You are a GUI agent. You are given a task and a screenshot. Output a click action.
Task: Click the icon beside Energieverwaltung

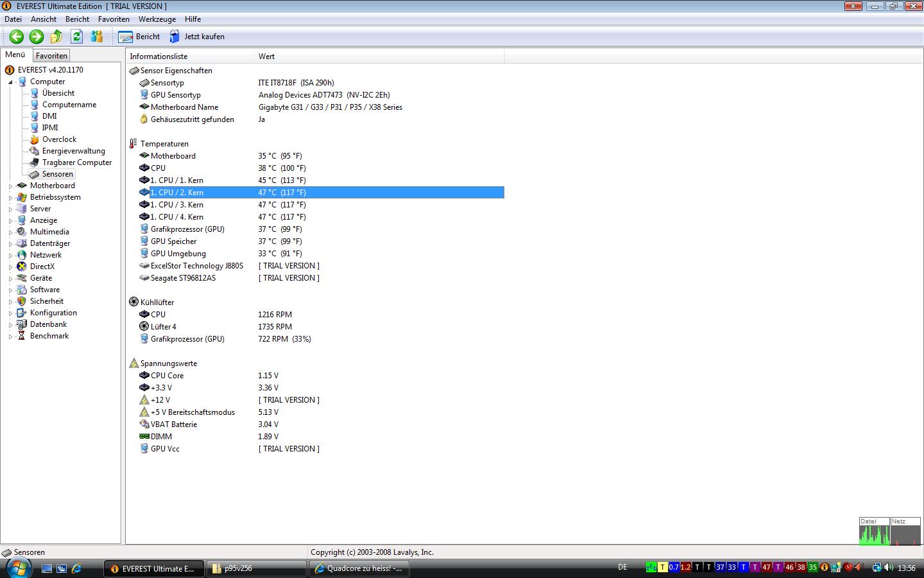coord(35,151)
